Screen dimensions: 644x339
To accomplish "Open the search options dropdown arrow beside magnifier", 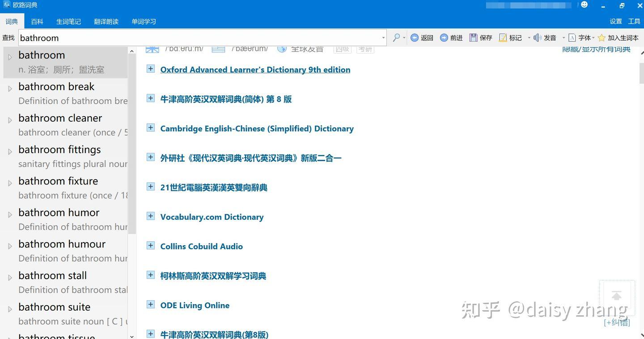I will coord(404,38).
